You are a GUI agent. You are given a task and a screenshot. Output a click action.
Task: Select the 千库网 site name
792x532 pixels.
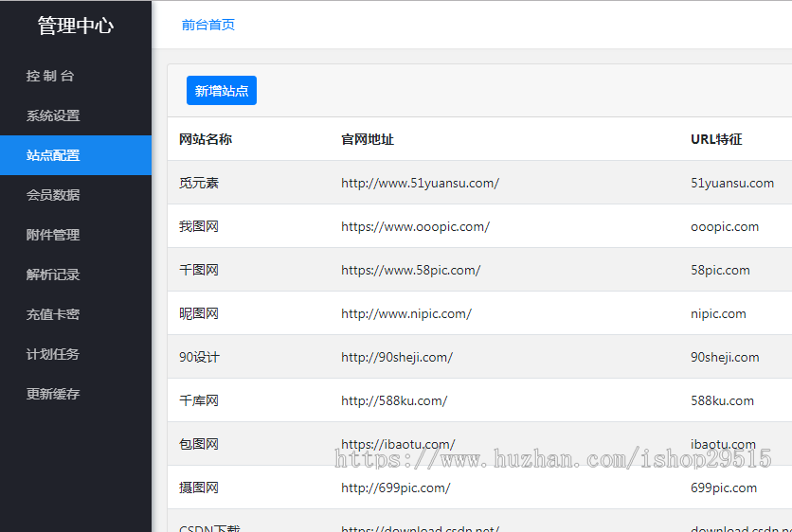[199, 400]
